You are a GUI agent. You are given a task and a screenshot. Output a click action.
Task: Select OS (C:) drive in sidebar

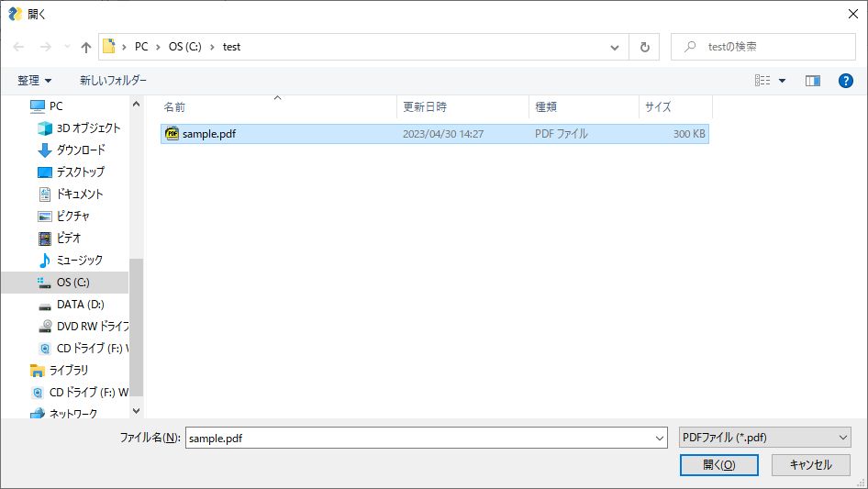[63, 283]
